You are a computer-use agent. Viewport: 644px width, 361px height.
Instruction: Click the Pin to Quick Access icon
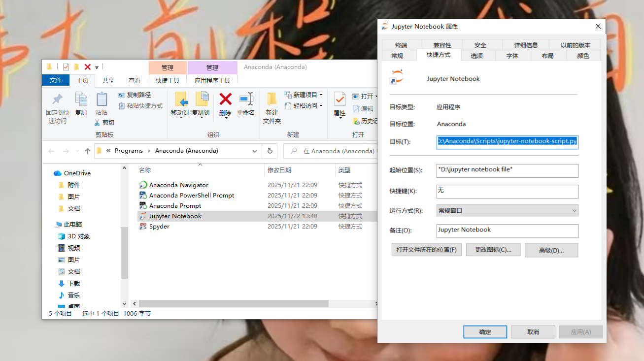pos(58,99)
